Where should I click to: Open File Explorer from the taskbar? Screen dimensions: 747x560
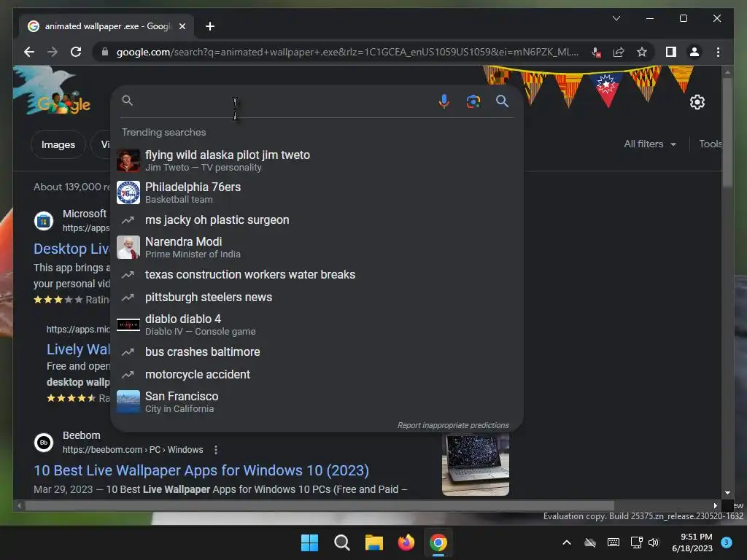[374, 542]
